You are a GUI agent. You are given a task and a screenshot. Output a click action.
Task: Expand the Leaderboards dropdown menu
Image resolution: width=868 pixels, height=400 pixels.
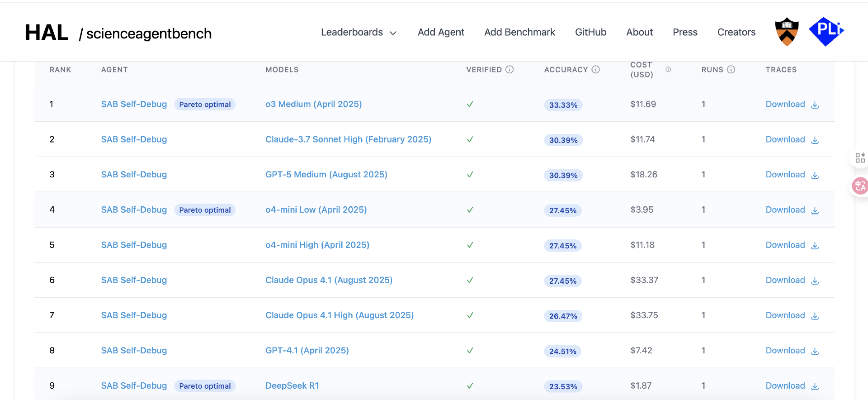coord(359,32)
